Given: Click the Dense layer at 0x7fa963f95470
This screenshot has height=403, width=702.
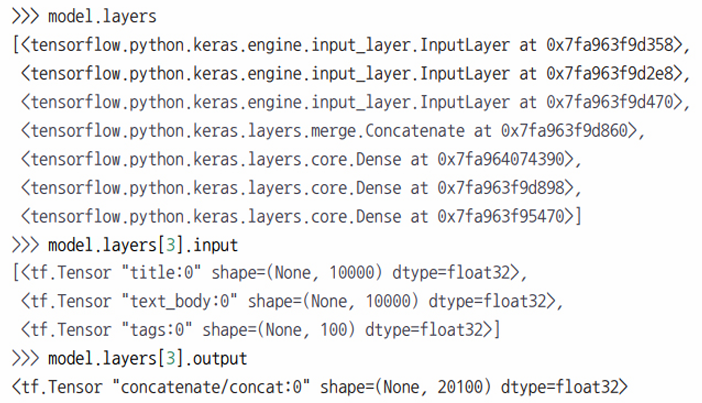Looking at the screenshot, I should (x=301, y=217).
